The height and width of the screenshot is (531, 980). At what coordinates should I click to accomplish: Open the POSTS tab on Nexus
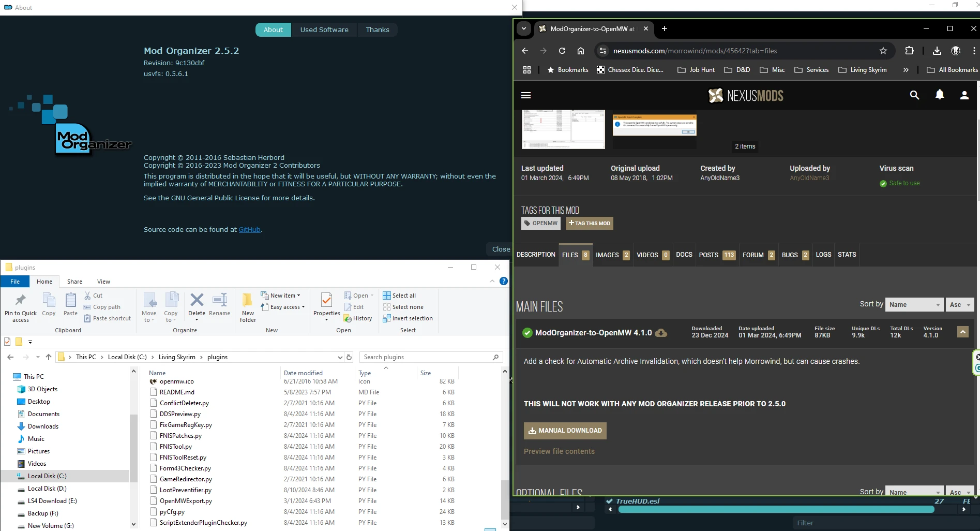tap(717, 255)
